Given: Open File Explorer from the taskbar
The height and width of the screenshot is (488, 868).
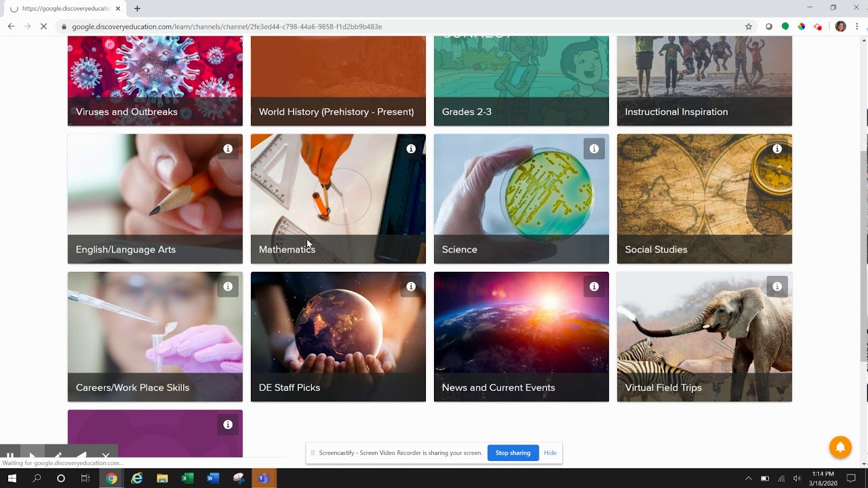Looking at the screenshot, I should [x=162, y=479].
